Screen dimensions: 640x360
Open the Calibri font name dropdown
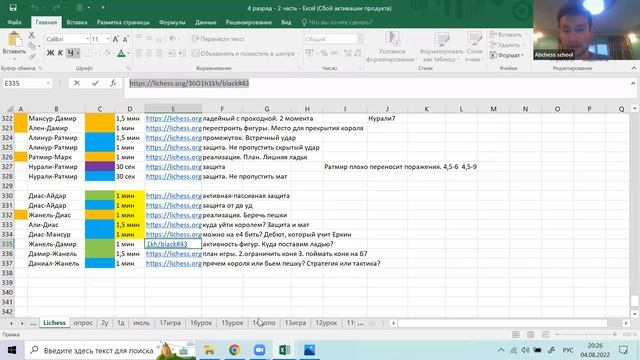point(87,39)
